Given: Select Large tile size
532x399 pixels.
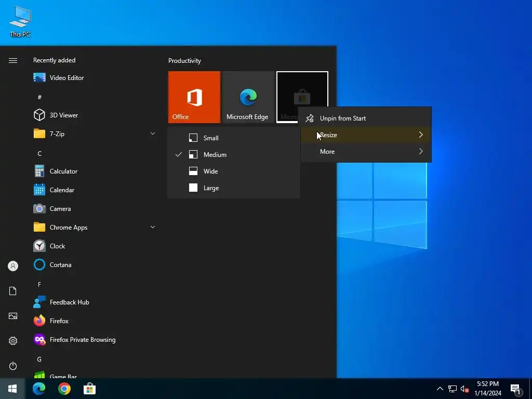Looking at the screenshot, I should 234,188.
